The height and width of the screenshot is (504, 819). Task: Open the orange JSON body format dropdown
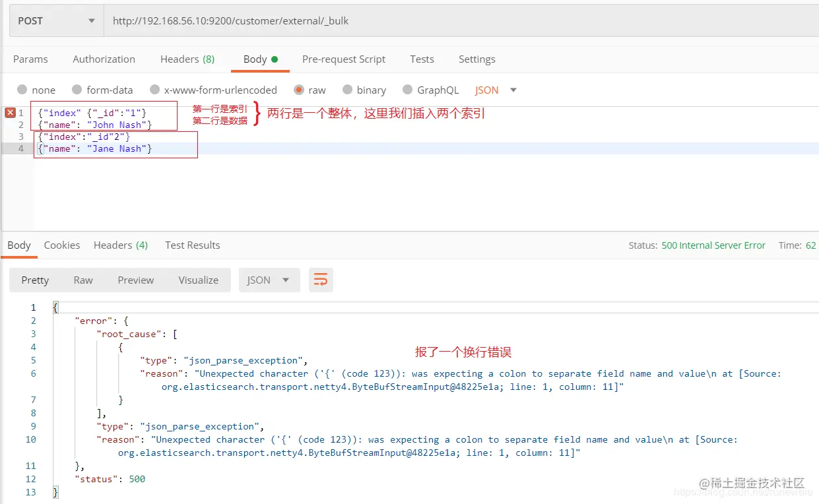pos(496,90)
